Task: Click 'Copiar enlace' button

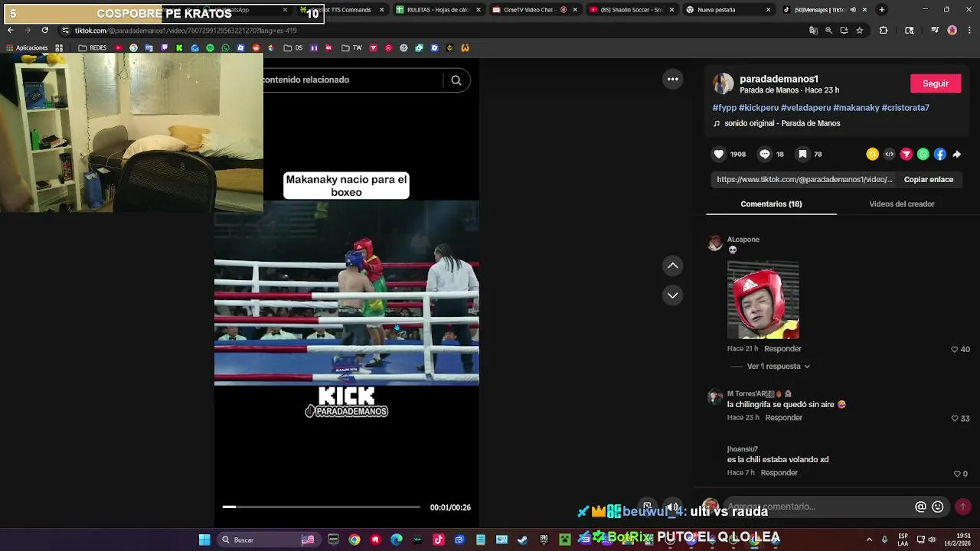Action: [x=929, y=180]
